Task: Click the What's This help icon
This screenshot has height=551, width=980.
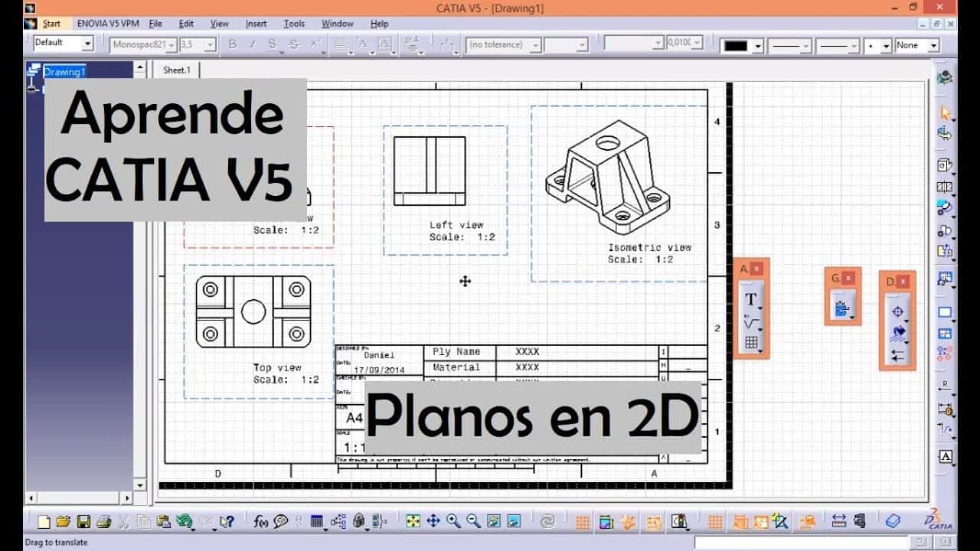Action: [x=226, y=522]
